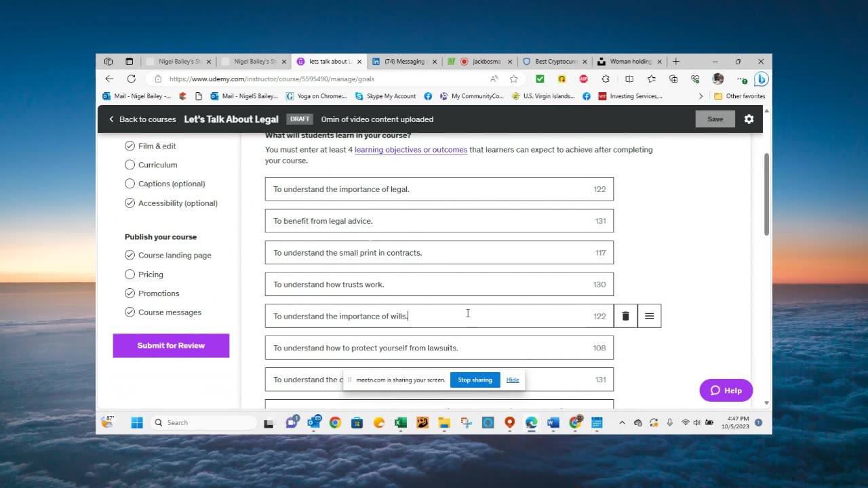Open the Other favorites folder
Image resolution: width=868 pixels, height=488 pixels.
pos(739,96)
